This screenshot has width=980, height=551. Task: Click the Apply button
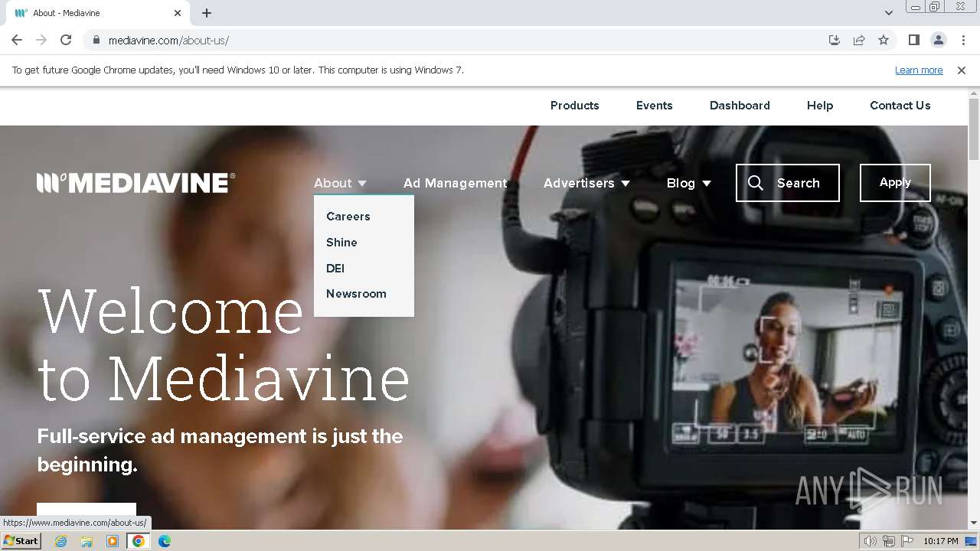coord(895,183)
